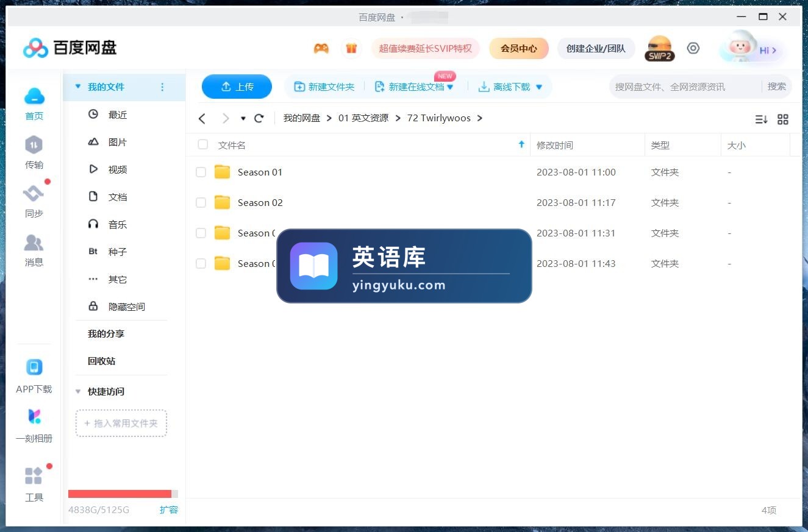Click the Hi avatar mascot
Viewport: 808px width, 532px height.
[x=740, y=47]
